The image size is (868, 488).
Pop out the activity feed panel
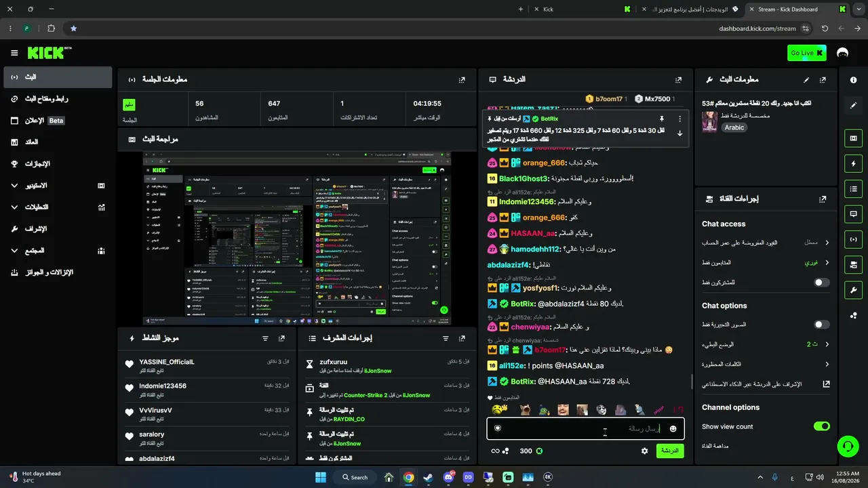pos(281,338)
